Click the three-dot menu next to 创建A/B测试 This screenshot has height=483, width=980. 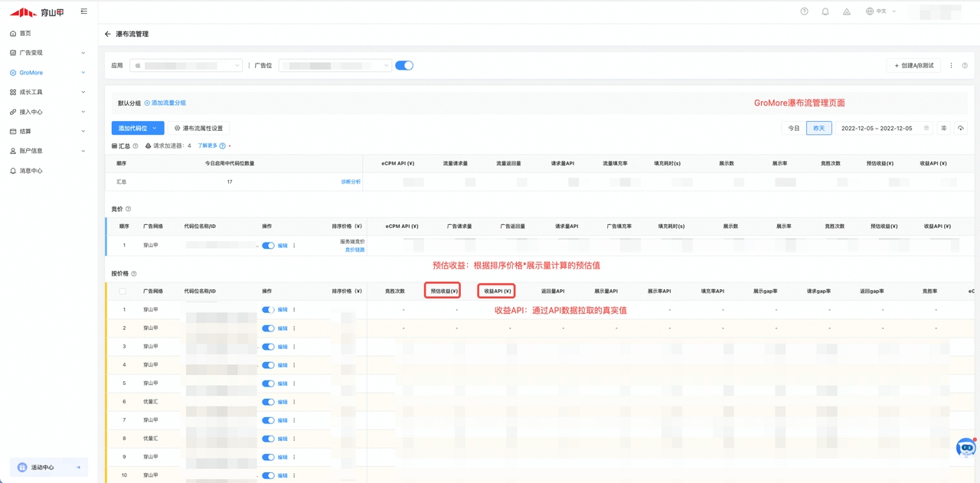[x=952, y=66]
